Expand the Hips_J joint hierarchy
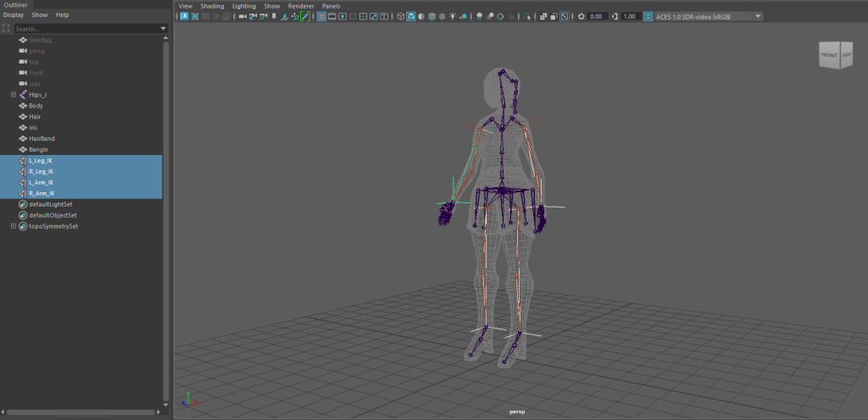The height and width of the screenshot is (420, 868). (14, 95)
